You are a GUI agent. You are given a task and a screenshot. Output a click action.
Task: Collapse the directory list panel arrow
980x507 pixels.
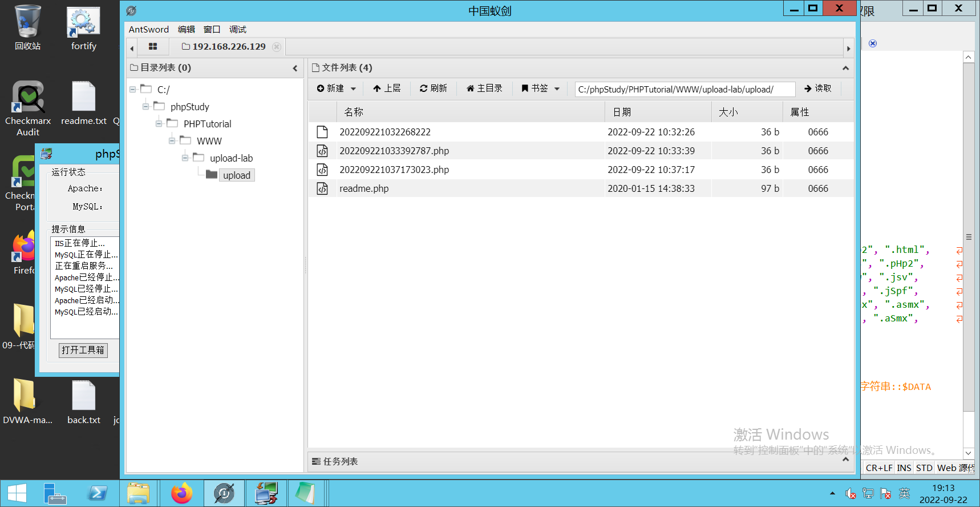[x=295, y=68]
